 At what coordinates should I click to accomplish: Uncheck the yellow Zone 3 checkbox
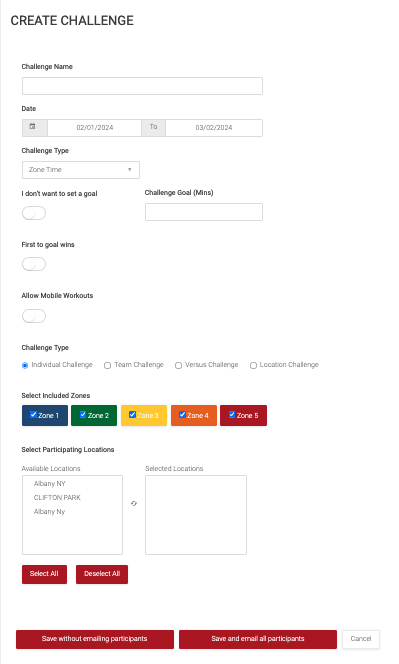132,415
